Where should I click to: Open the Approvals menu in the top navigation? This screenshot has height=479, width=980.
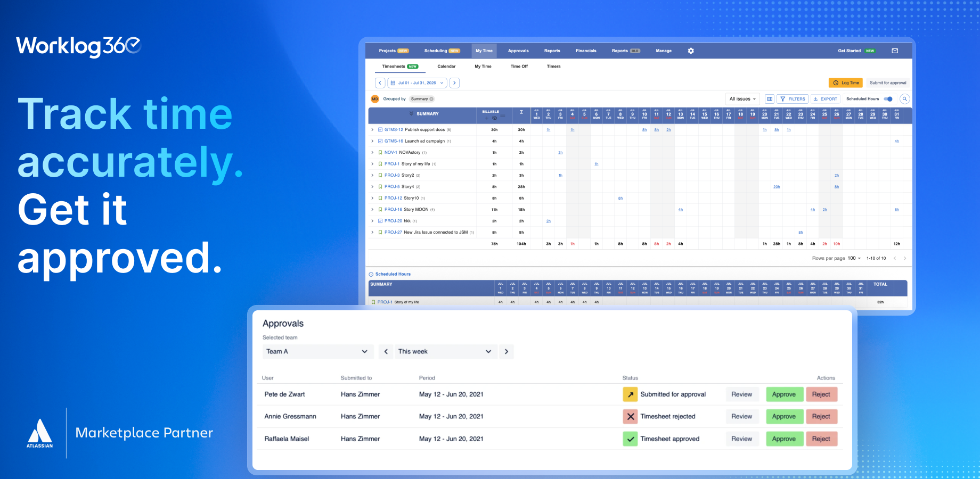[x=518, y=51]
